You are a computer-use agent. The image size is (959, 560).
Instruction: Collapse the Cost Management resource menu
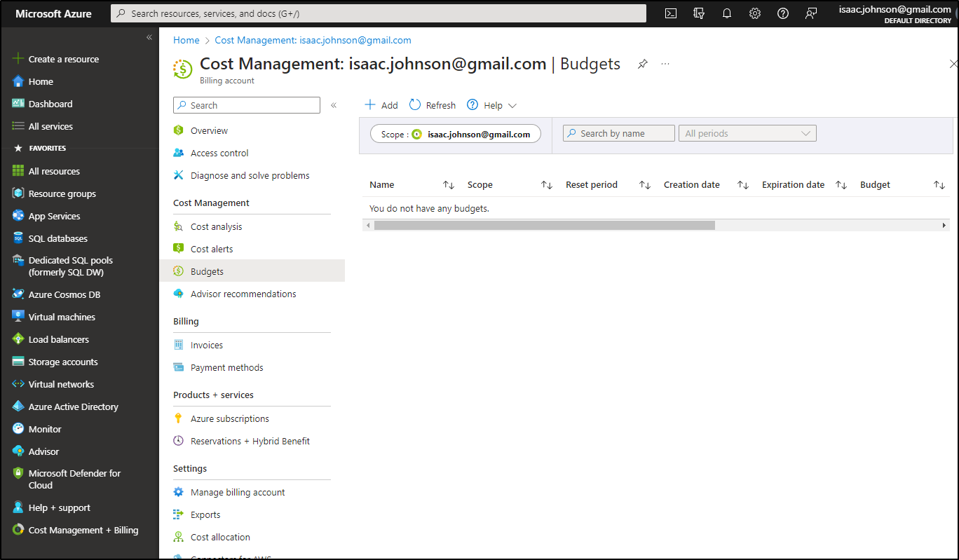coord(334,105)
